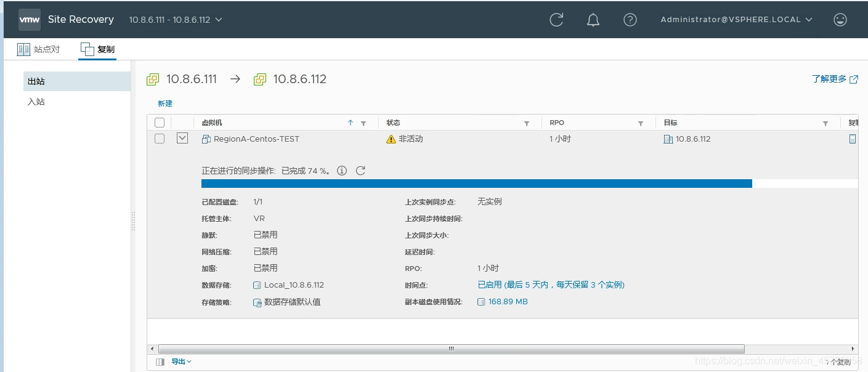868x372 pixels.
Task: Click the RegionA-Centos-TEST VM name
Action: click(x=256, y=139)
